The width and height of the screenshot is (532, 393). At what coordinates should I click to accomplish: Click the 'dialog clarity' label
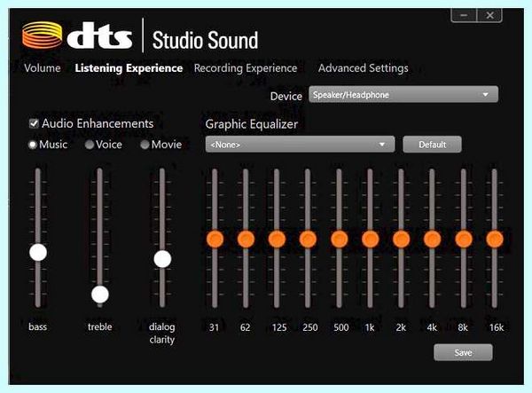coord(162,333)
